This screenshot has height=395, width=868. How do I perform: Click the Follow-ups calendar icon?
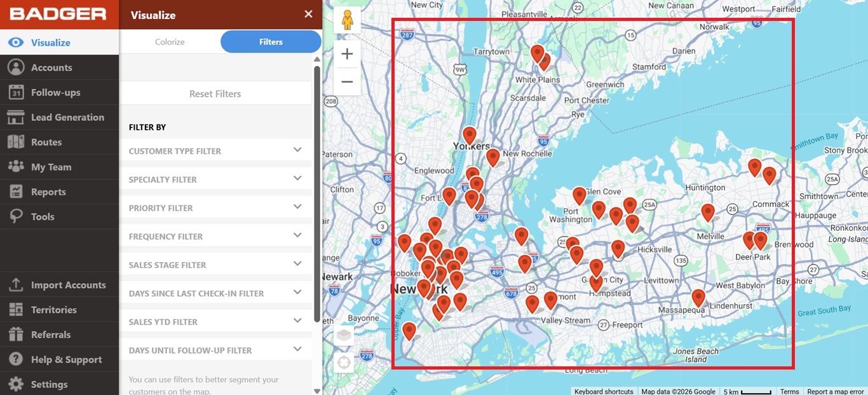pyautogui.click(x=16, y=92)
